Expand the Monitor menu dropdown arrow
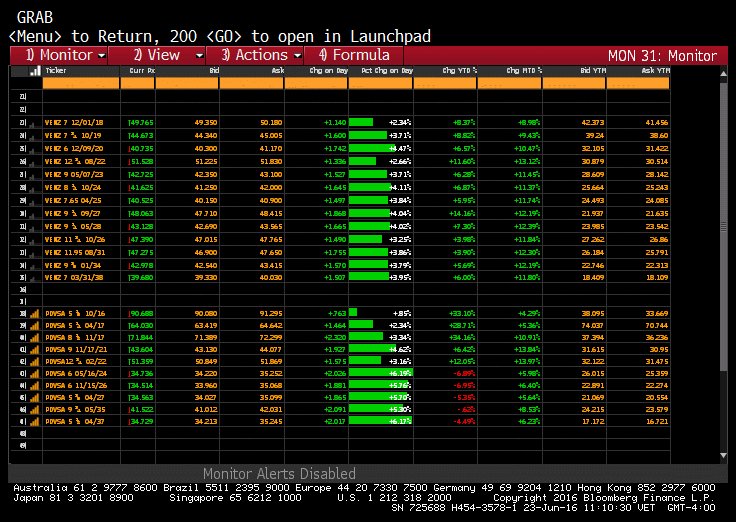The width and height of the screenshot is (736, 522). (x=102, y=56)
